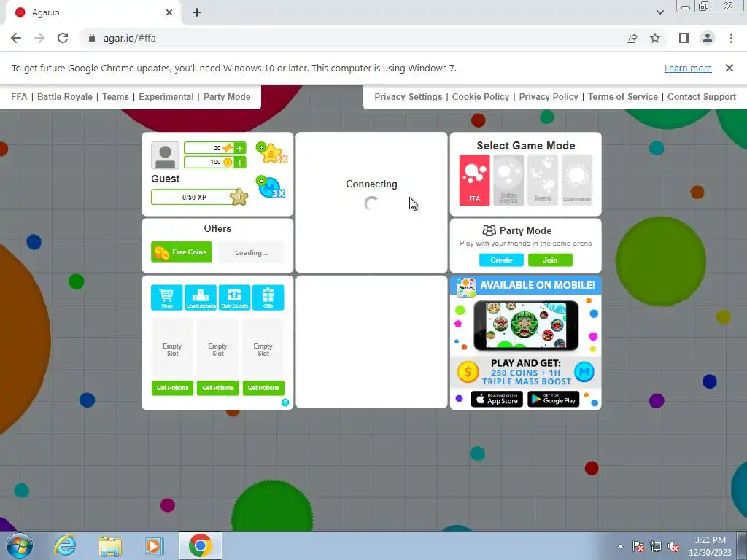Reload the page with the refresh icon
The height and width of the screenshot is (560, 747).
[x=63, y=38]
